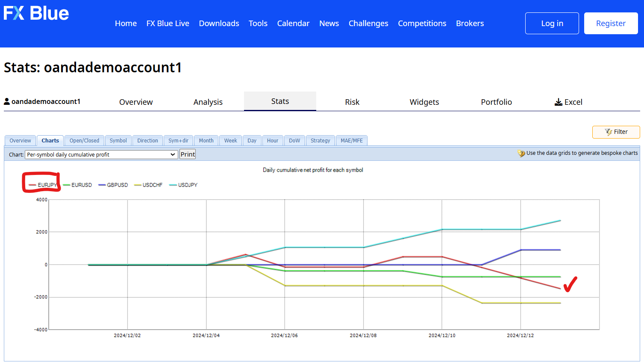
Task: Open the Downloads menu
Action: pos(219,24)
